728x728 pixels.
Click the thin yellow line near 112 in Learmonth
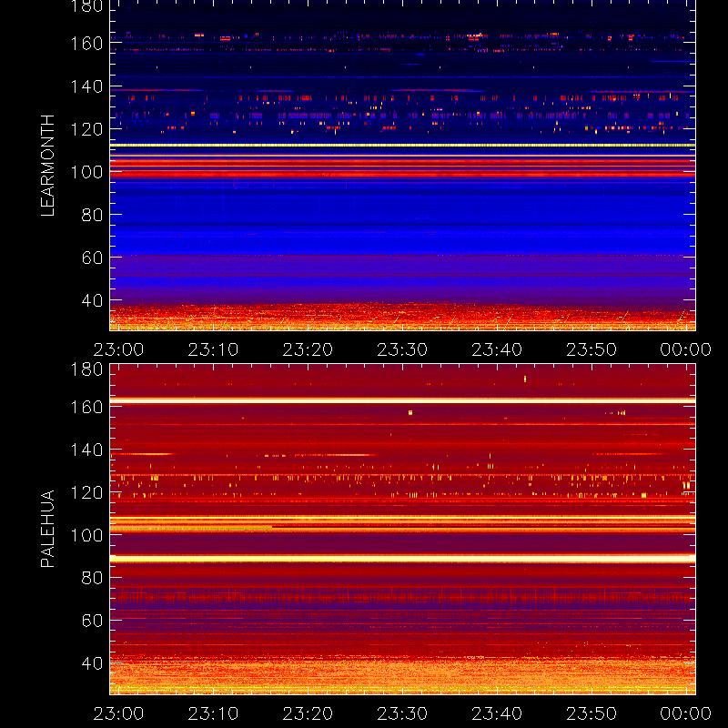coord(402,146)
